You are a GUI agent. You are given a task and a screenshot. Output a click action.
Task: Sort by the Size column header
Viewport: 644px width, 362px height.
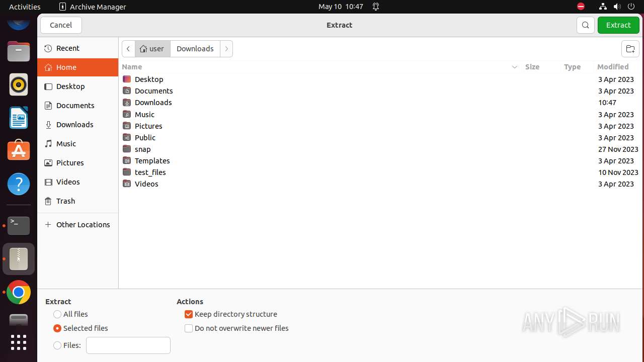coord(532,67)
